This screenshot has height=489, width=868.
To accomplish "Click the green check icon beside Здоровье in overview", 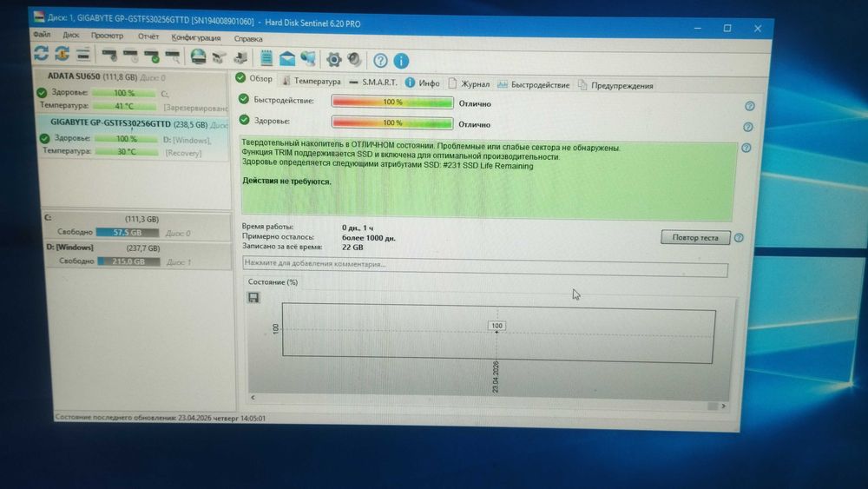I will coord(244,120).
